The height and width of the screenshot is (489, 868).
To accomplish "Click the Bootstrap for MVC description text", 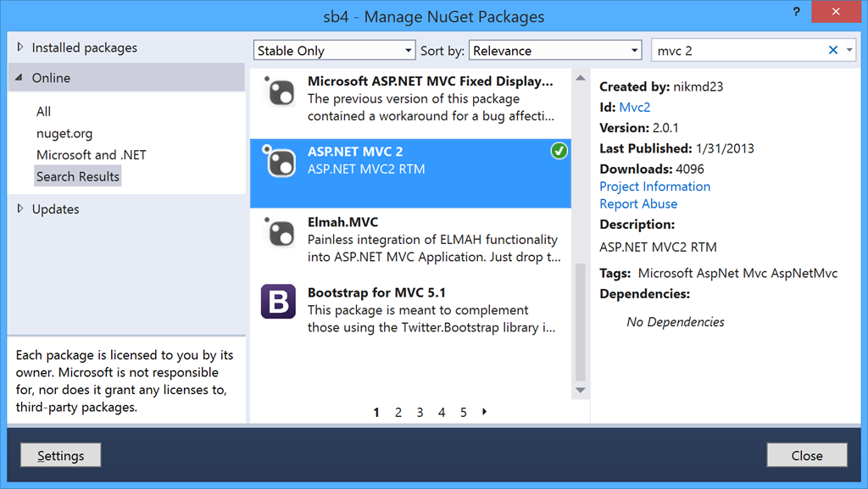I will 431,319.
